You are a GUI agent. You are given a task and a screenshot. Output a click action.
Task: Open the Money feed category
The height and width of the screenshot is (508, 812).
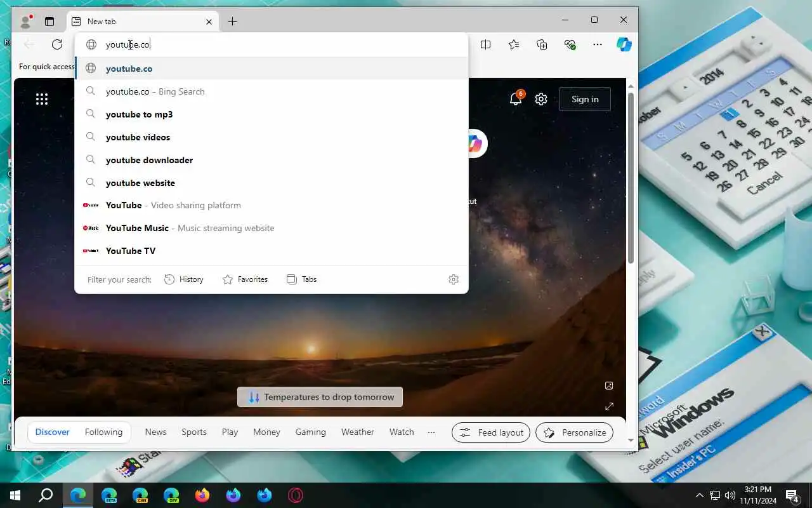[266, 432]
